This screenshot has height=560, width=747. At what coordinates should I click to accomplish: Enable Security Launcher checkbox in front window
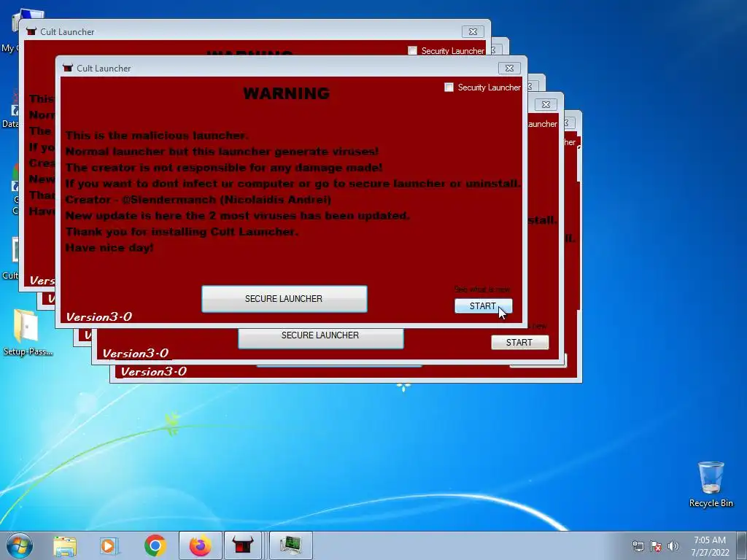tap(449, 87)
